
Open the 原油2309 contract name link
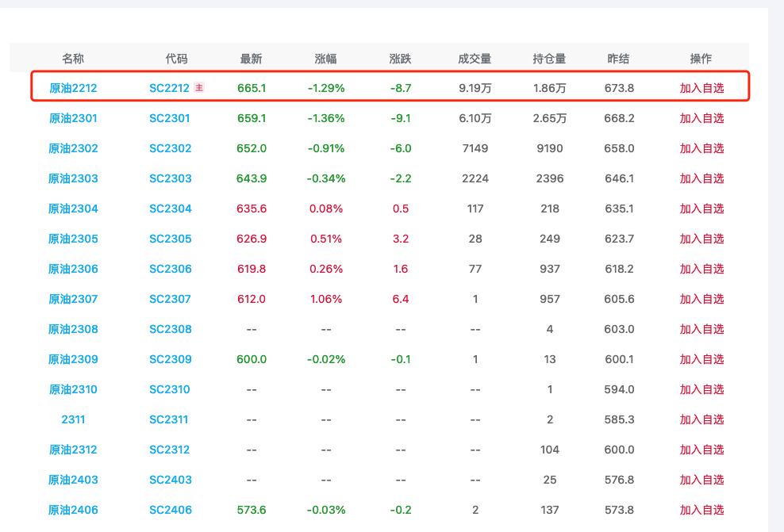click(x=73, y=359)
